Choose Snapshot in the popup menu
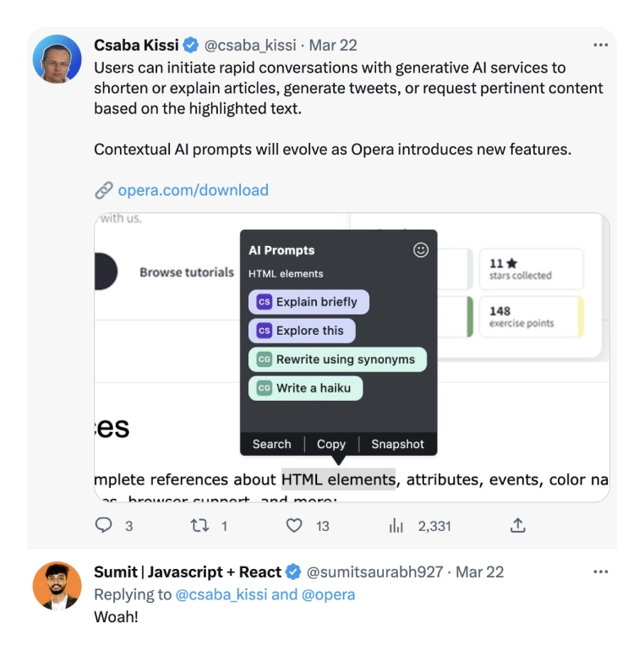The image size is (644, 651). (397, 444)
